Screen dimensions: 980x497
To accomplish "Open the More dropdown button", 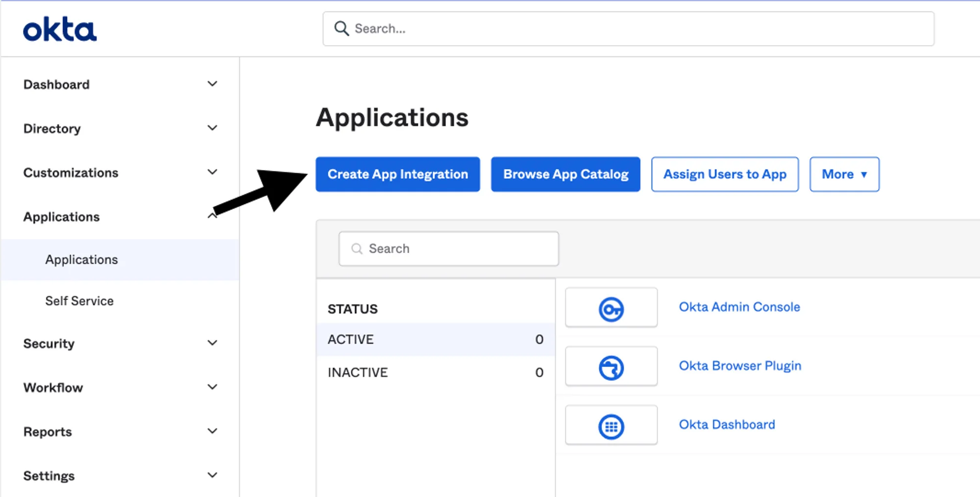I will pos(844,174).
